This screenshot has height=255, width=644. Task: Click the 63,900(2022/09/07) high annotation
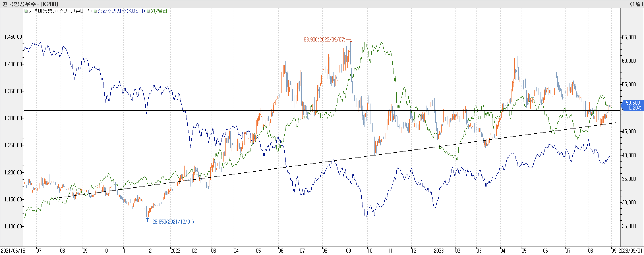pyautogui.click(x=324, y=39)
